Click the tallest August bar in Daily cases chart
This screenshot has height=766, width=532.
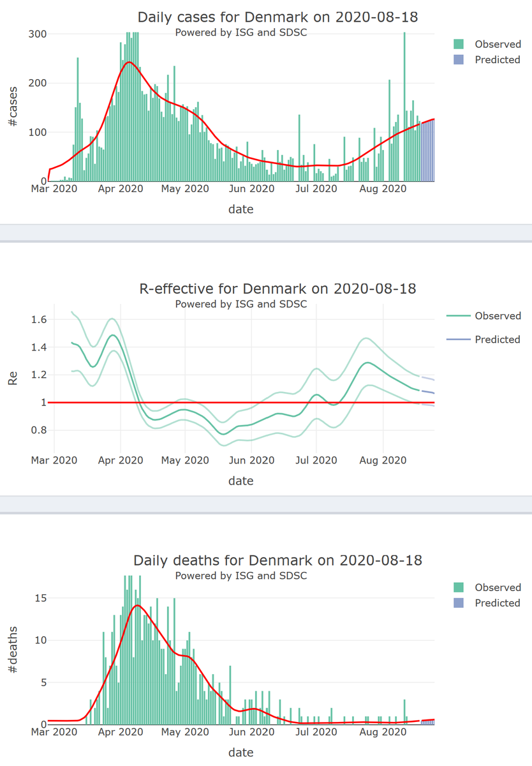click(x=404, y=107)
